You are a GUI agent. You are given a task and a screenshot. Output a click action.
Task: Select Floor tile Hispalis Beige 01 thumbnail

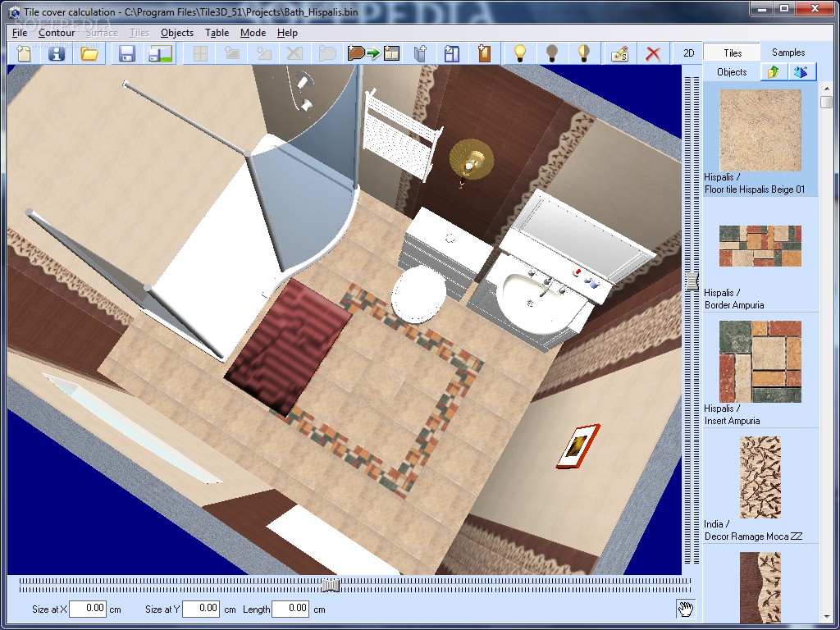tap(760, 130)
